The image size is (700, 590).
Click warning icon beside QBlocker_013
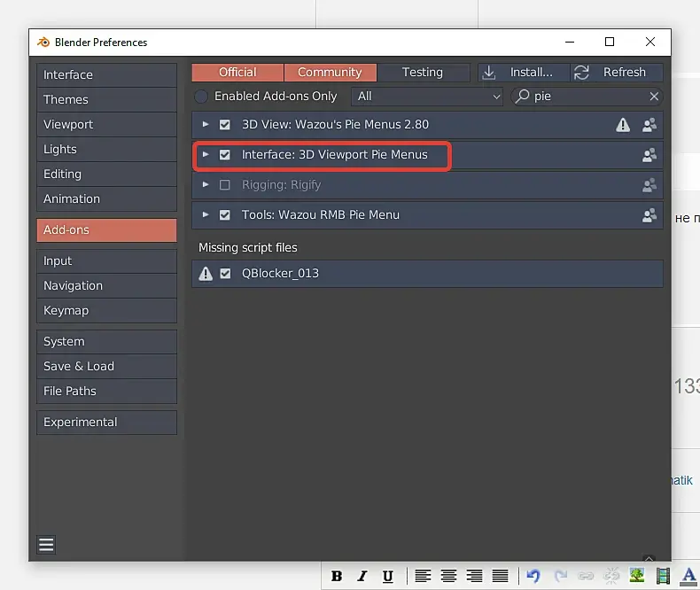click(x=206, y=274)
